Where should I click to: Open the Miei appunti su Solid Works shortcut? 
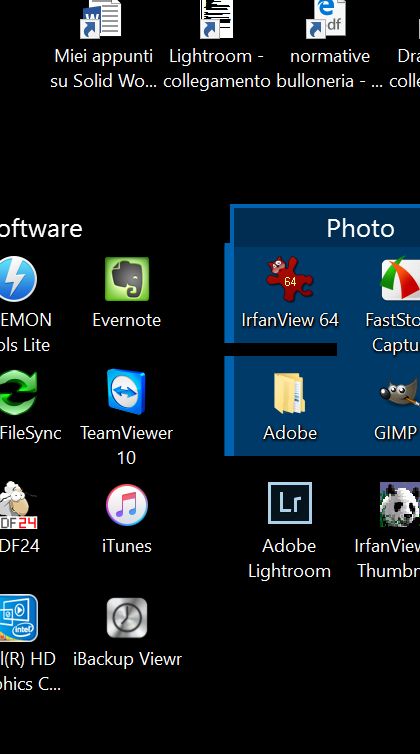click(x=101, y=19)
